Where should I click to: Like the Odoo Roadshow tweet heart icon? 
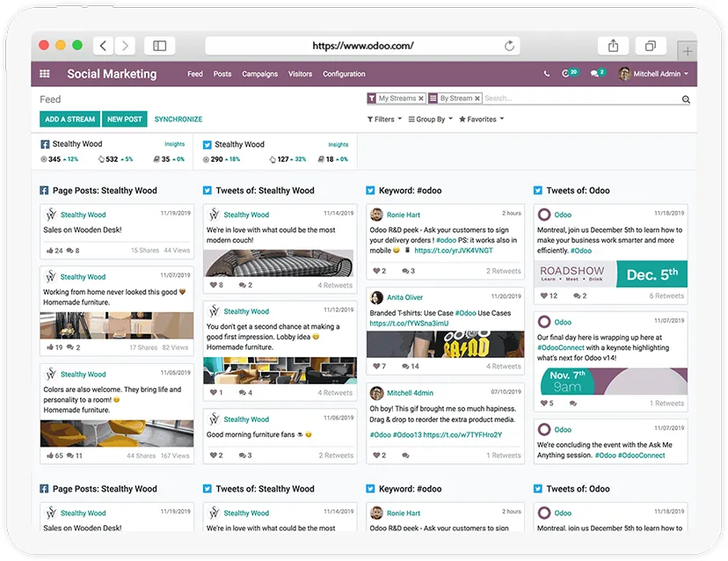(x=543, y=295)
